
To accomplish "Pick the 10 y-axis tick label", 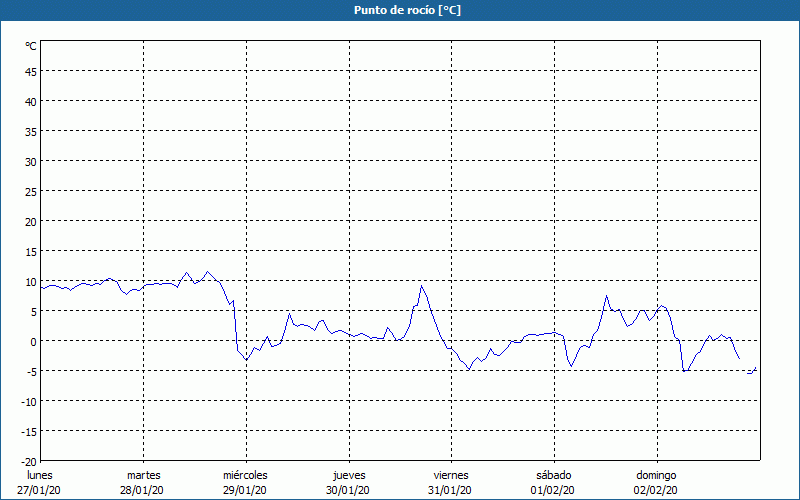I will pos(31,281).
